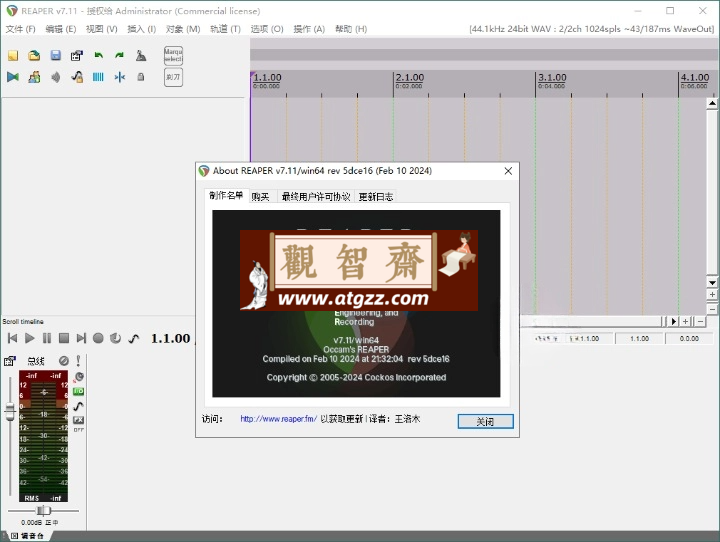The width and height of the screenshot is (720, 542).
Task: Click the 关闭 button in About dialog
Action: [x=485, y=421]
